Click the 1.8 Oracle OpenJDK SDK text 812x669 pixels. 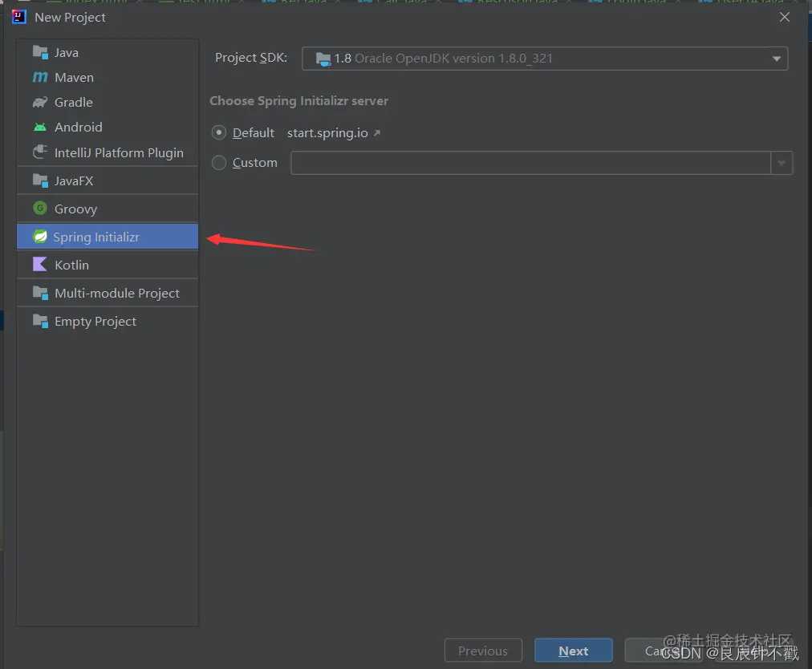pos(443,59)
